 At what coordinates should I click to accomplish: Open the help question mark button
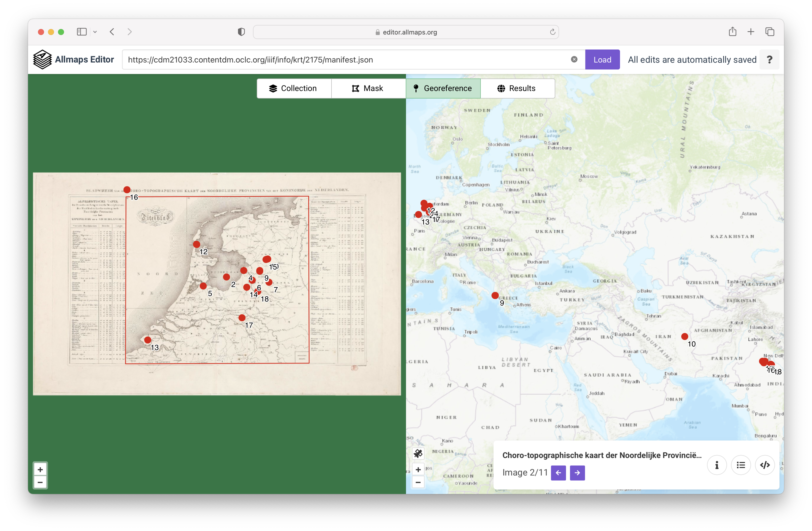click(x=769, y=60)
